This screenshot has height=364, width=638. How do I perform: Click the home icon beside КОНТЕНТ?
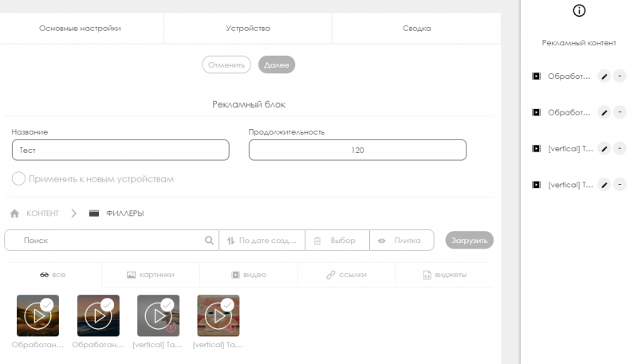coord(14,213)
